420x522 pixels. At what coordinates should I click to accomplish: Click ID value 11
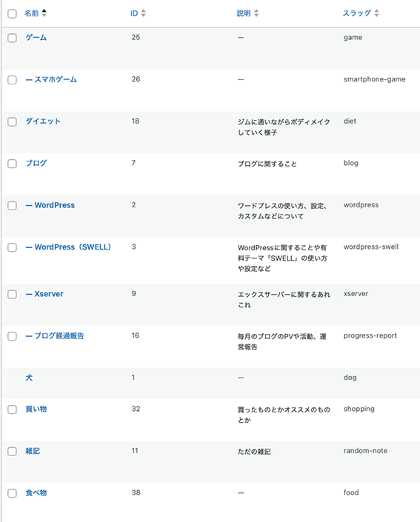click(135, 451)
